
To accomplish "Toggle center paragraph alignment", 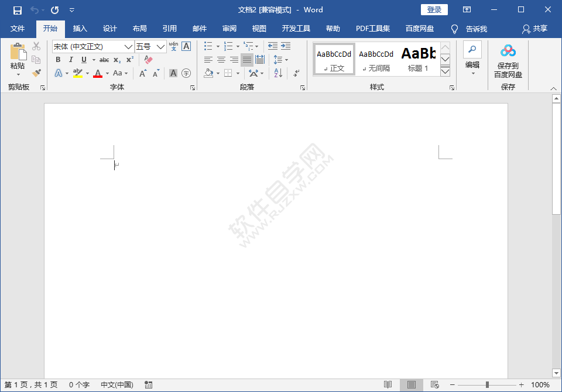I will pyautogui.click(x=221, y=59).
